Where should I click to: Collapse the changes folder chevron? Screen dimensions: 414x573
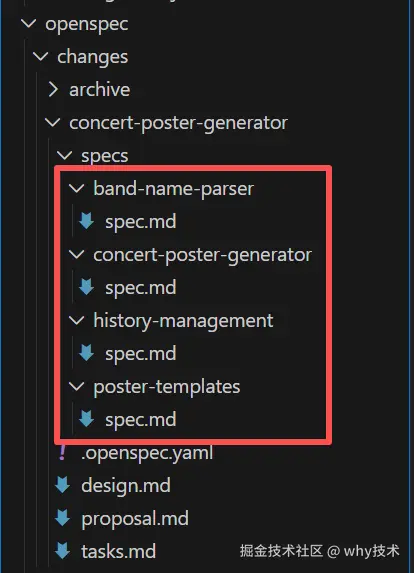tap(41, 57)
